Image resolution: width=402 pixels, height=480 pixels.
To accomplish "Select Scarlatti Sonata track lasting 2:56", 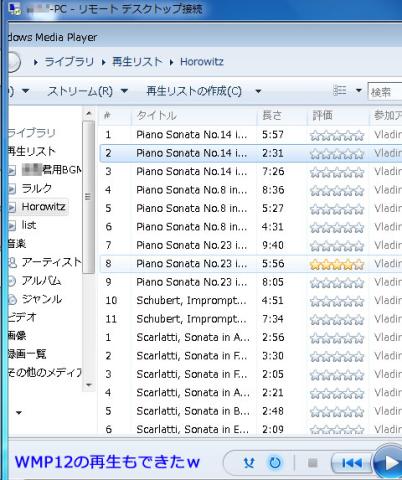I will (251, 338).
